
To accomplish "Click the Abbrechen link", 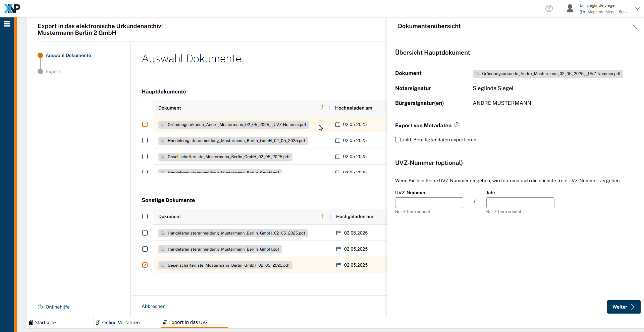I will click(x=154, y=306).
